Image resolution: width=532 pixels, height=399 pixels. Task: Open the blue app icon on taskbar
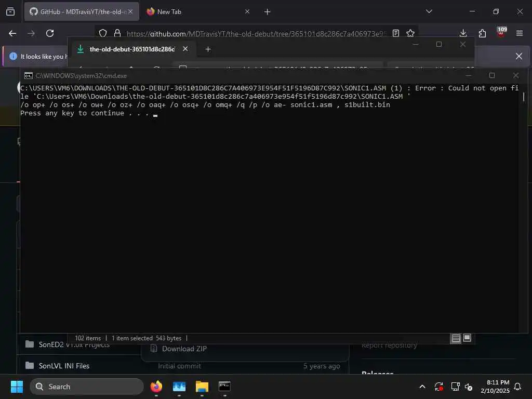point(179,387)
